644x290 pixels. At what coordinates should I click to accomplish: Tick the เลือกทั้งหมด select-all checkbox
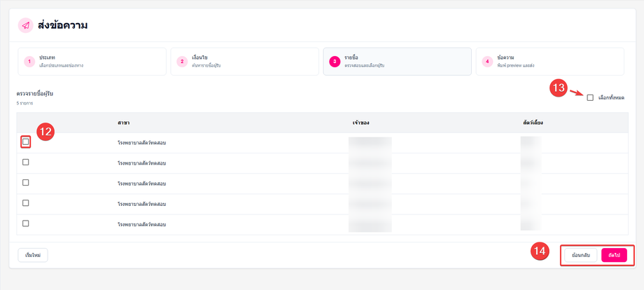pos(590,98)
